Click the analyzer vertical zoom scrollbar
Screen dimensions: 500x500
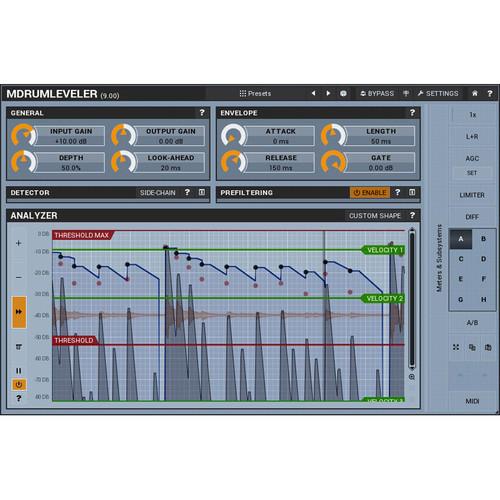(x=412, y=299)
